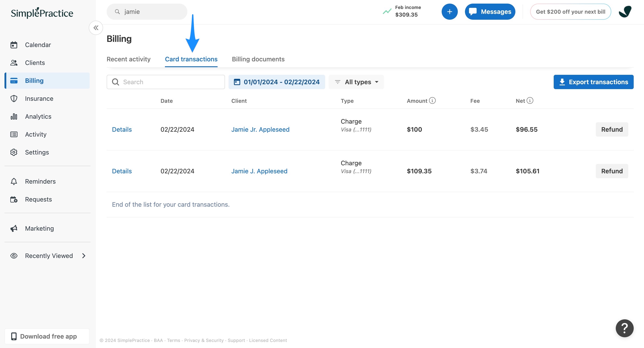Click the Clients people icon

14,63
